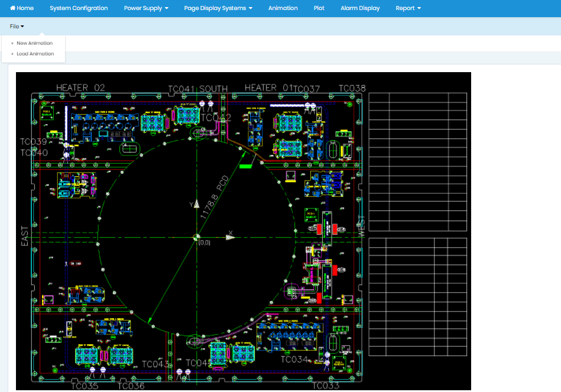
Task: Open the System Configration page
Action: (x=79, y=8)
